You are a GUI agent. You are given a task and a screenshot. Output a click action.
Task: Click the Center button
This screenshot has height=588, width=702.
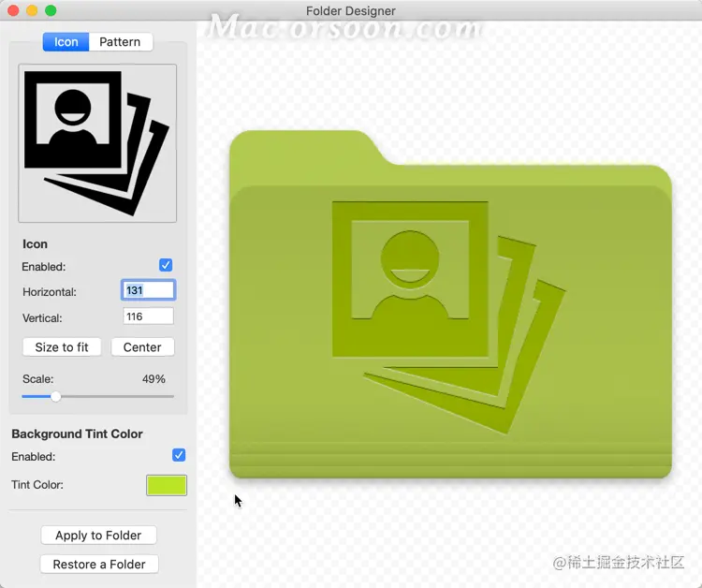[142, 347]
